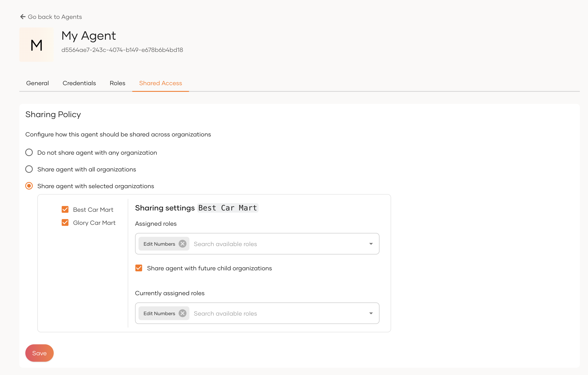Click the Sharing Policy heading
Image resolution: width=588 pixels, height=375 pixels.
[x=53, y=114]
